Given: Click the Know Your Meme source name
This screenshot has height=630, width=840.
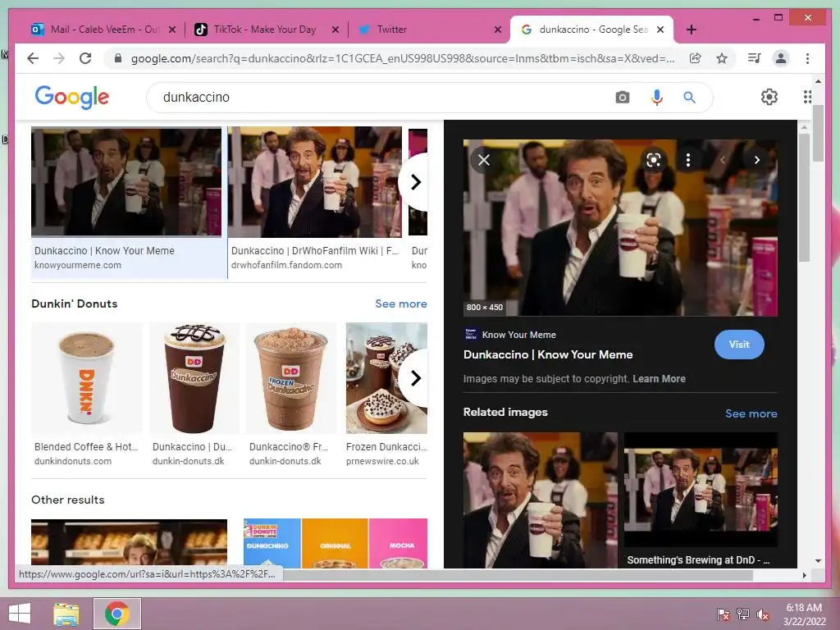Looking at the screenshot, I should coord(518,335).
